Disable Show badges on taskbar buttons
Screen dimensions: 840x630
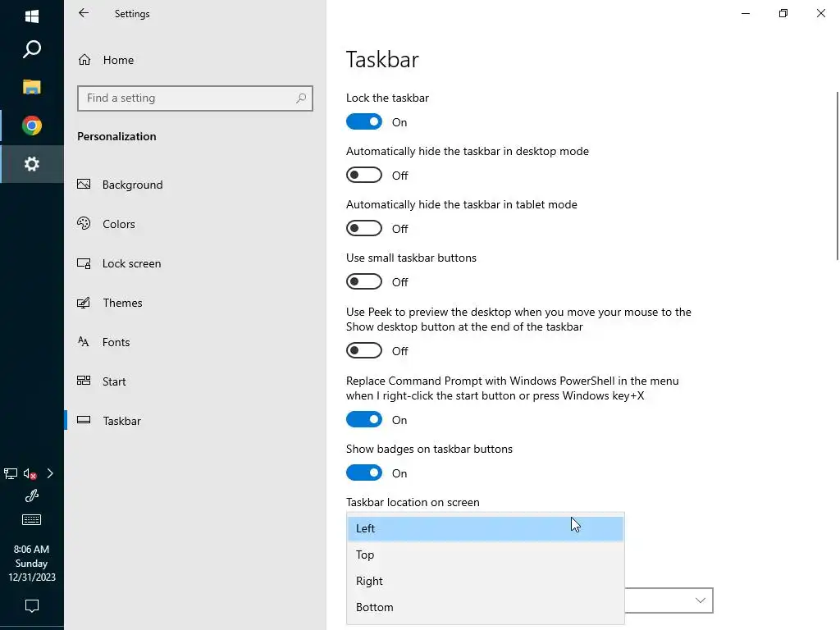tap(364, 473)
